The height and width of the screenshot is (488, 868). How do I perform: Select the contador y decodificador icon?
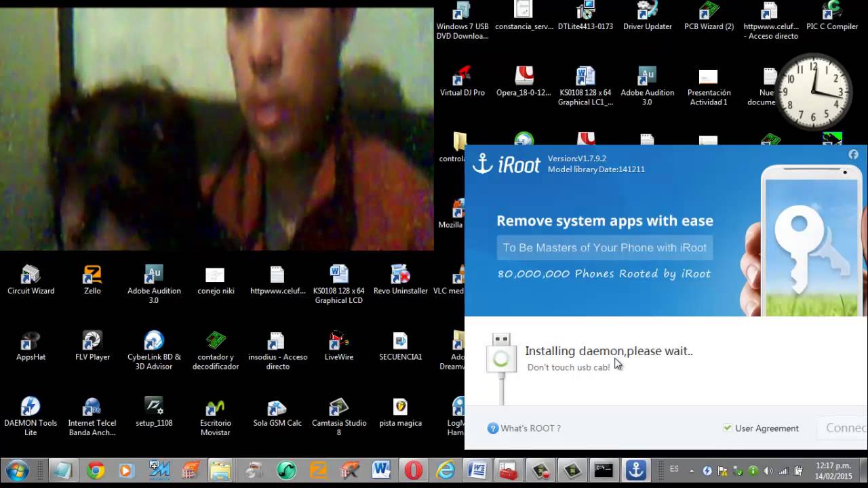tap(215, 350)
